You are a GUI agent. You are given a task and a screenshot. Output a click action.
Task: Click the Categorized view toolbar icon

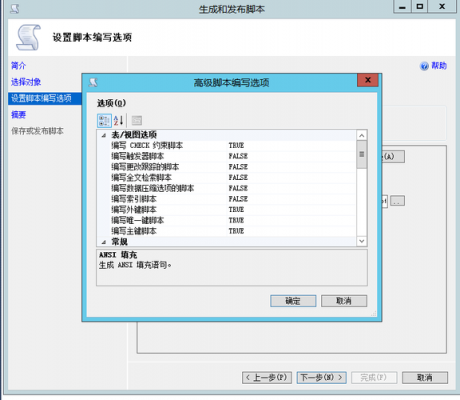[104, 120]
